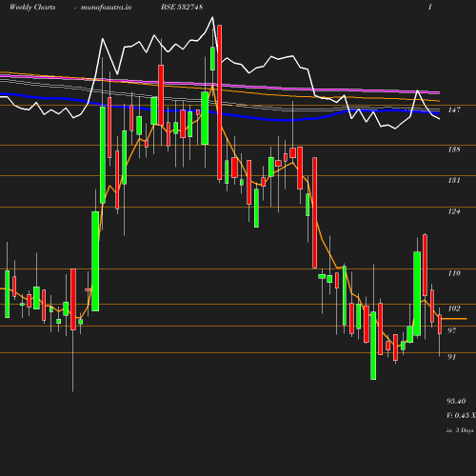Image resolution: width=476 pixels, height=476 pixels.
Task: Click the 138 price axis label
Action: click(454, 149)
